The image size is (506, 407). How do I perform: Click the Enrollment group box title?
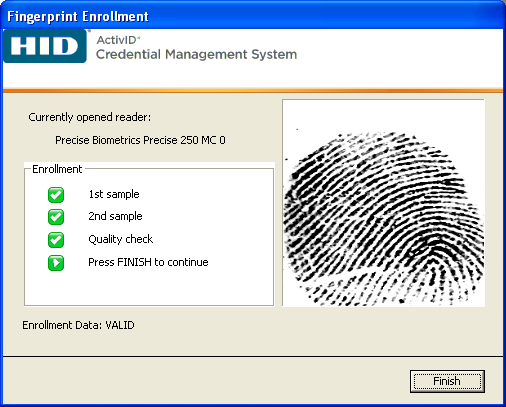tap(57, 169)
